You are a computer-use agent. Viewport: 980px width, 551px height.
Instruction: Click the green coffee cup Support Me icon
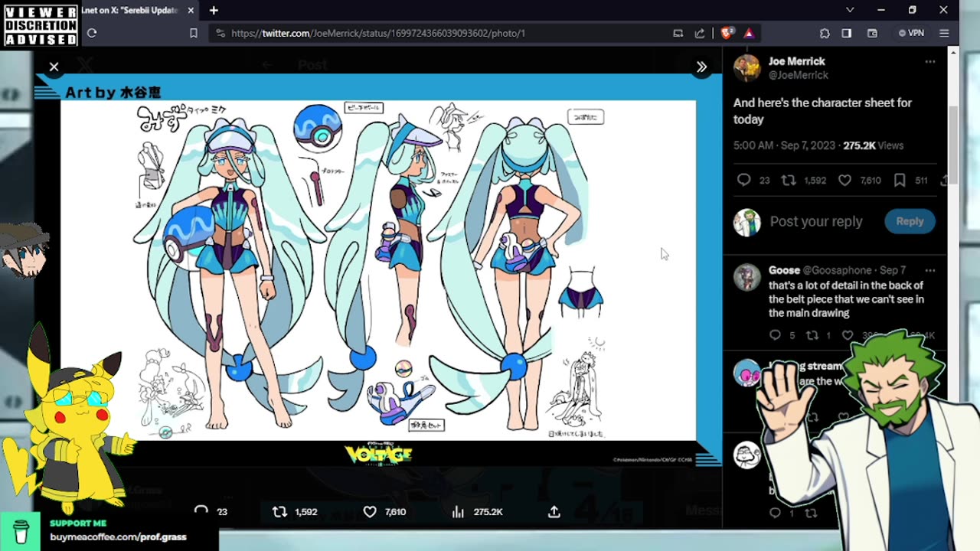pyautogui.click(x=21, y=530)
